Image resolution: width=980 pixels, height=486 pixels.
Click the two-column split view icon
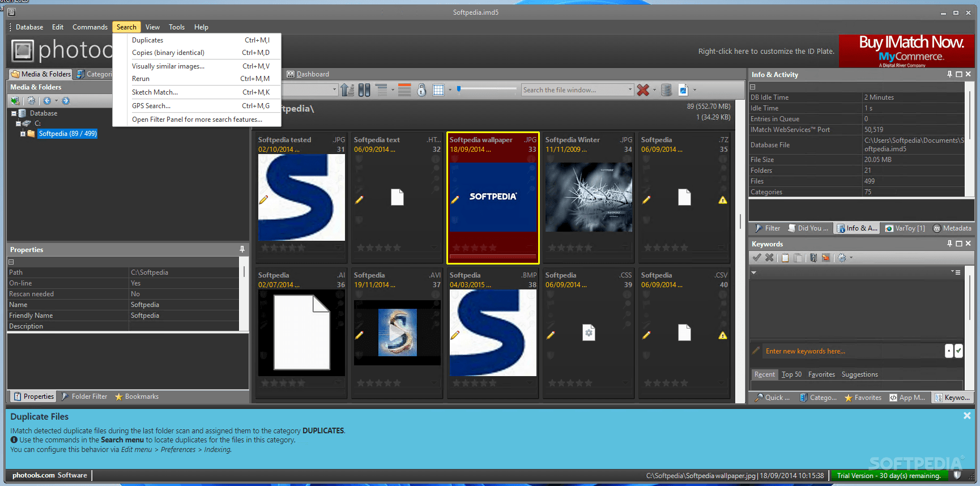click(x=364, y=90)
